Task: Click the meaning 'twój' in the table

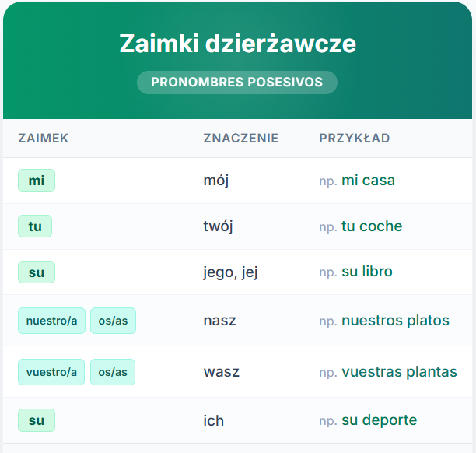Action: (218, 226)
